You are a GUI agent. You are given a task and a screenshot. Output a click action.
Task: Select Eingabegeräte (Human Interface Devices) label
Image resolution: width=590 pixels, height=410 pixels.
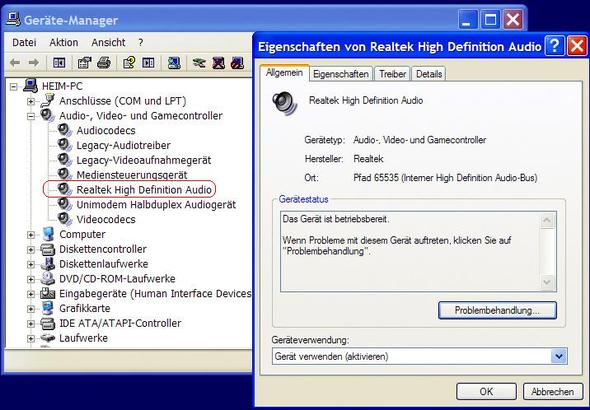pyautogui.click(x=155, y=293)
